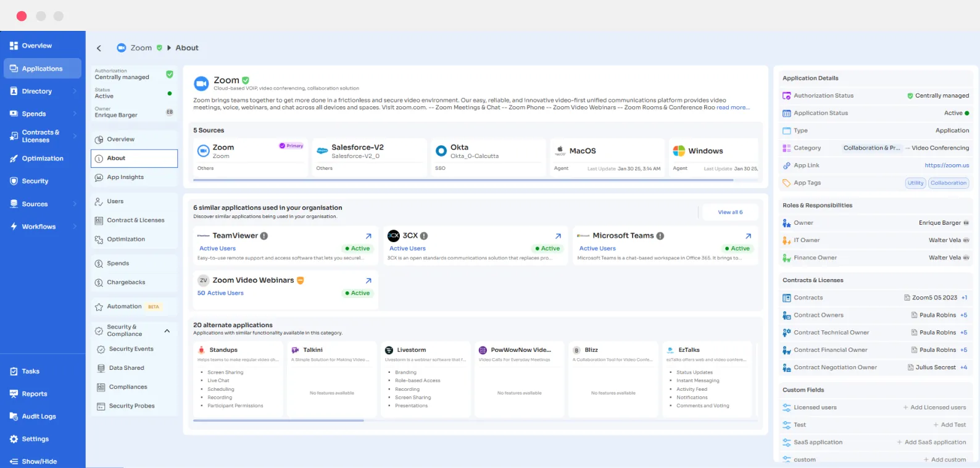Open Audit Logs in sidebar

43,417
